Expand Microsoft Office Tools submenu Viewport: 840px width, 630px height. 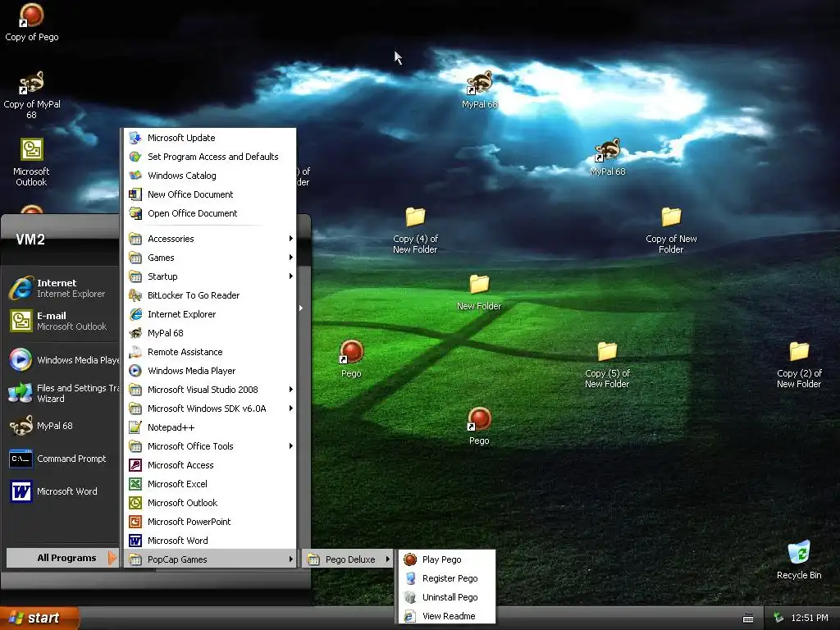(210, 446)
